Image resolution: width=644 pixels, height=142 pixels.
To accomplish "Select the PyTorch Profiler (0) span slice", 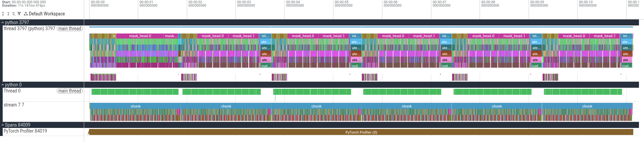I will tap(361, 132).
